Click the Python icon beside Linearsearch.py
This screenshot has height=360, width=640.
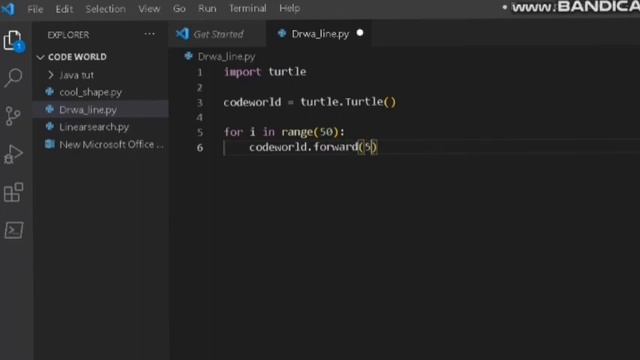tap(50, 127)
